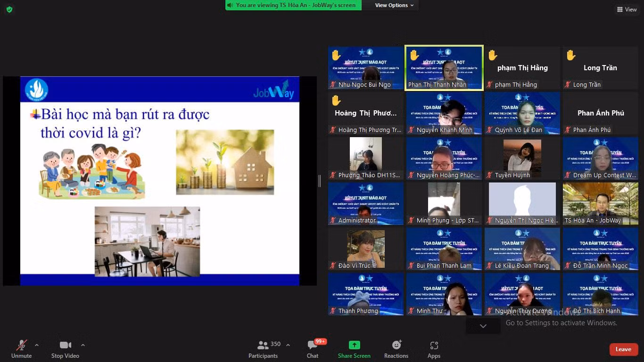Open the Chat icon with 99+ badge

pyautogui.click(x=312, y=345)
